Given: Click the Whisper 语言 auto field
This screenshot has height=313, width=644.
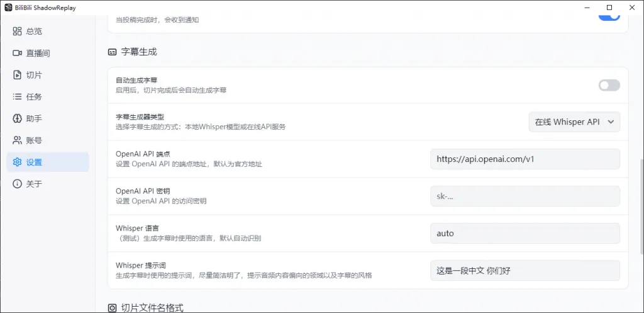Looking at the screenshot, I should pos(525,234).
